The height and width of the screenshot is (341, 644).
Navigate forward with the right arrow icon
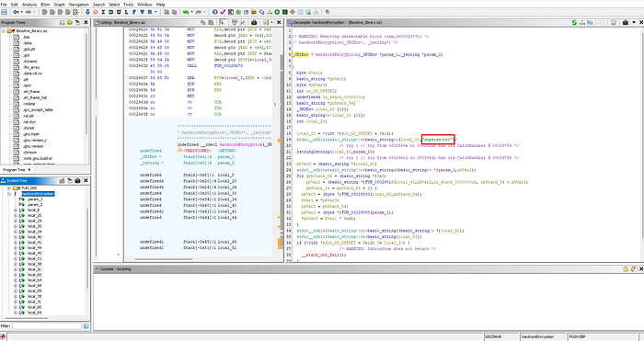tap(29, 12)
